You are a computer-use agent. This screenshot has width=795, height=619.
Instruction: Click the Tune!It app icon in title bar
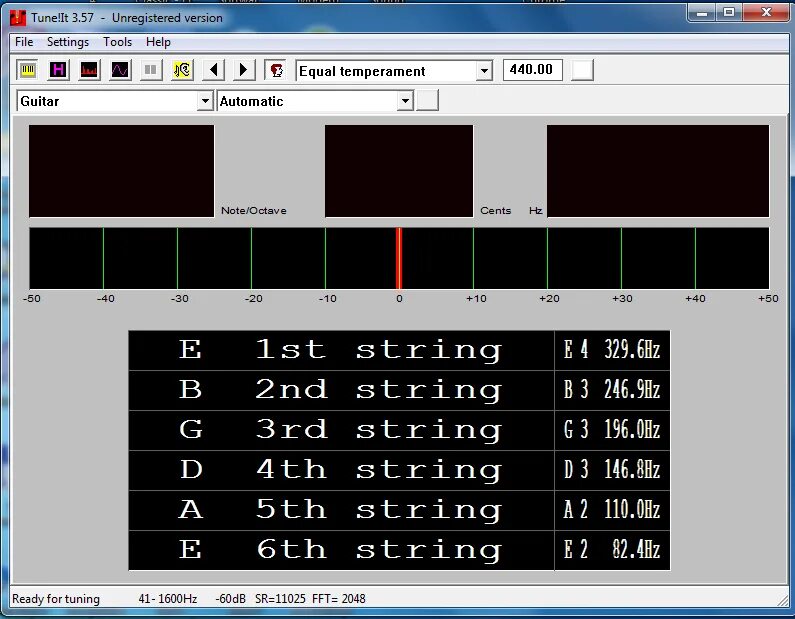(18, 18)
